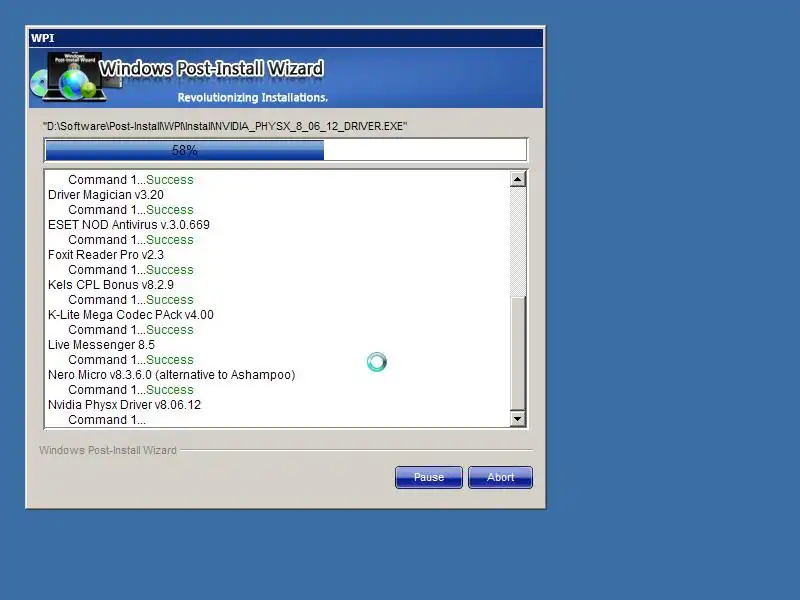Click Success status under ESET NOD Antivirus

pyautogui.click(x=169, y=240)
